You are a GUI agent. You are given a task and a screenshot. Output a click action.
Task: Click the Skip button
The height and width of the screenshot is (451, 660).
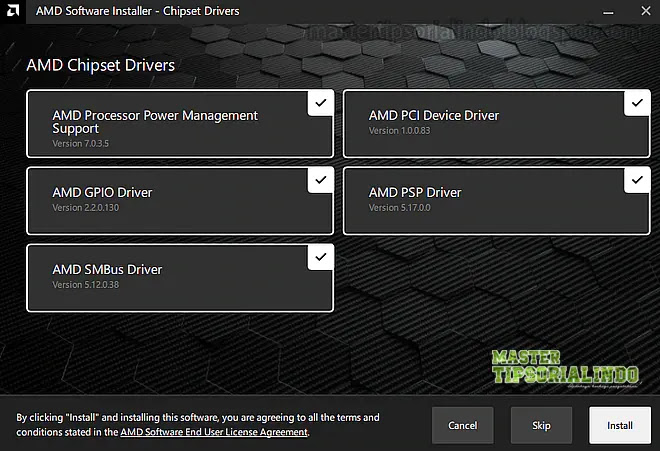click(x=541, y=425)
